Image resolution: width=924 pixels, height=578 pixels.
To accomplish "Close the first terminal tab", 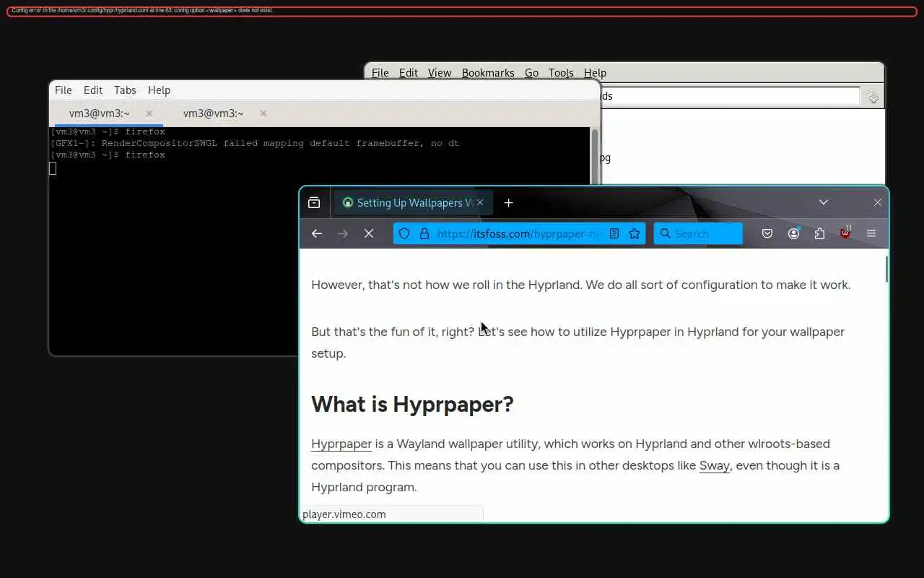I will [x=149, y=113].
